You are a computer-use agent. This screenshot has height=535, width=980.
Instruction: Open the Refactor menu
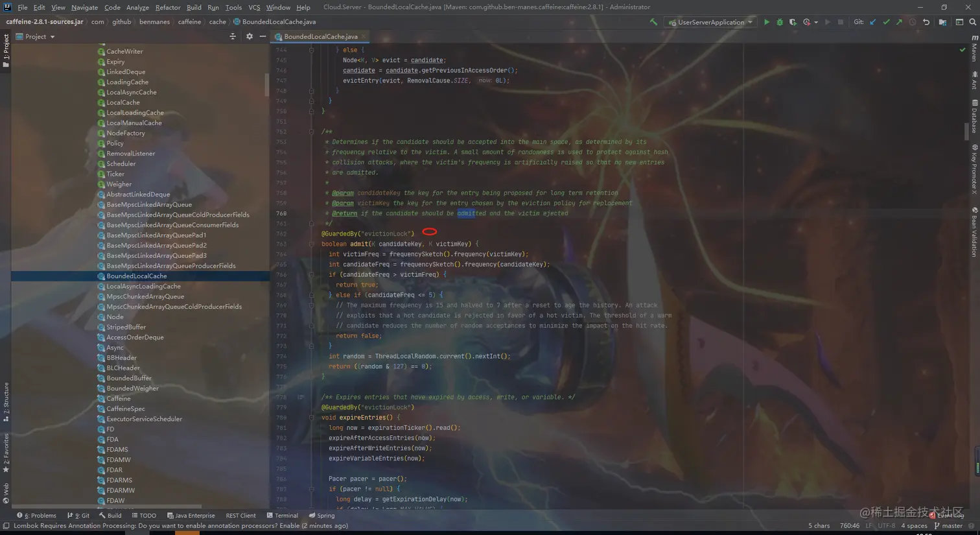[168, 7]
